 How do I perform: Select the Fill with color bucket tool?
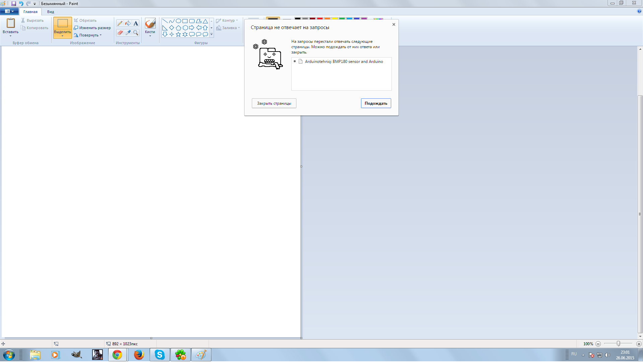tap(128, 23)
